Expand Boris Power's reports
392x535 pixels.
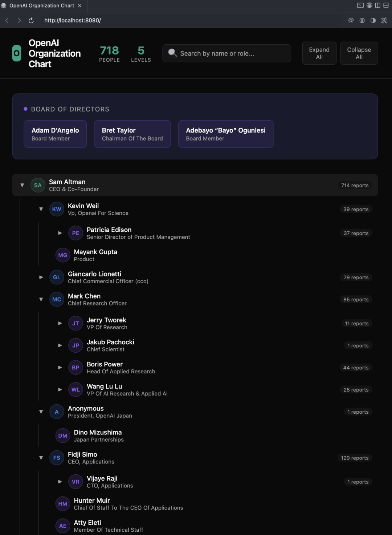[x=60, y=368]
